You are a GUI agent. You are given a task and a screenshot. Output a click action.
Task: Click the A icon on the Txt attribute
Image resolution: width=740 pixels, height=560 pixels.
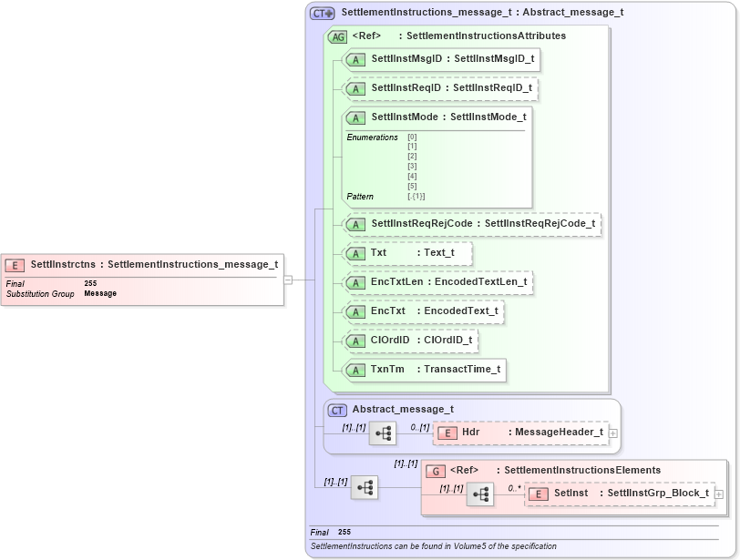coord(355,253)
